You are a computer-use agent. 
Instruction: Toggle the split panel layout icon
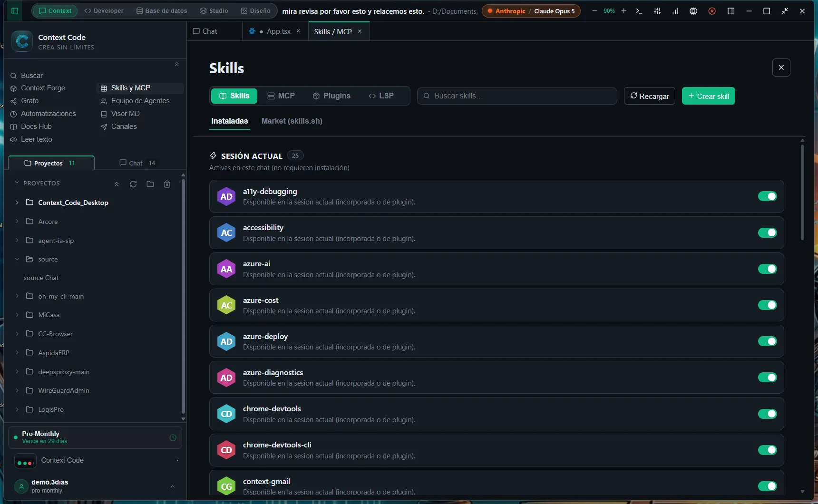click(x=731, y=11)
